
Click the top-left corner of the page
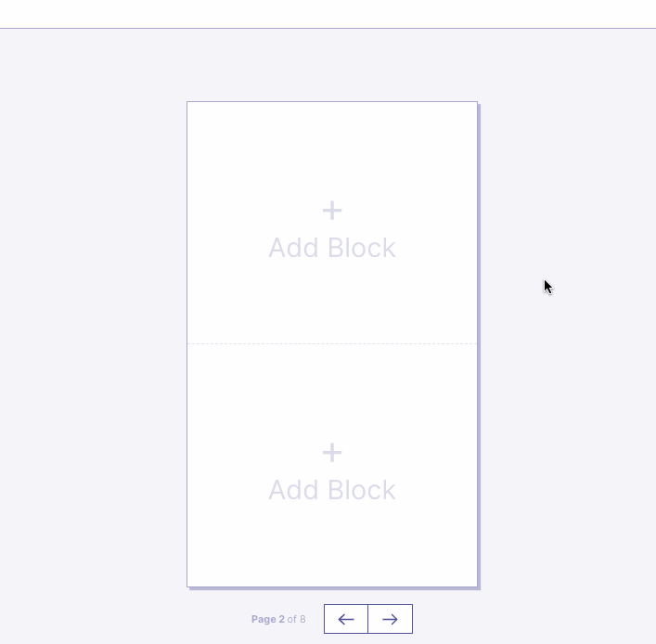pos(189,104)
